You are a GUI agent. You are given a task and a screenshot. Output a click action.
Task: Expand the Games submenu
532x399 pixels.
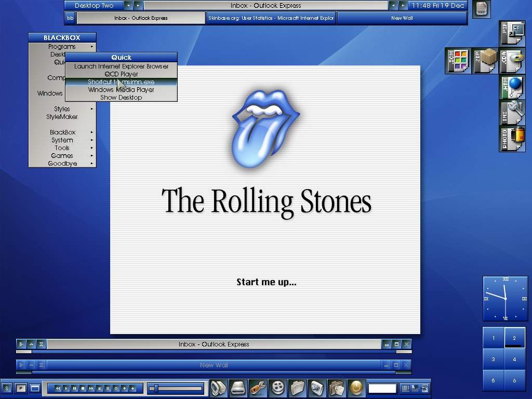(x=62, y=156)
